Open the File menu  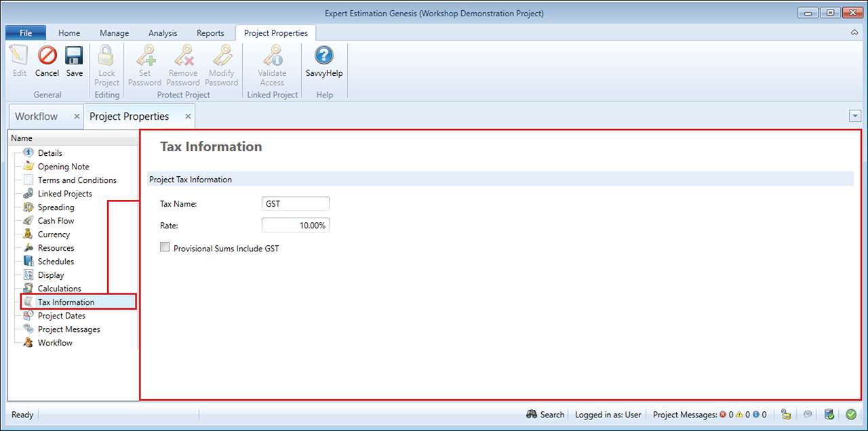(26, 33)
